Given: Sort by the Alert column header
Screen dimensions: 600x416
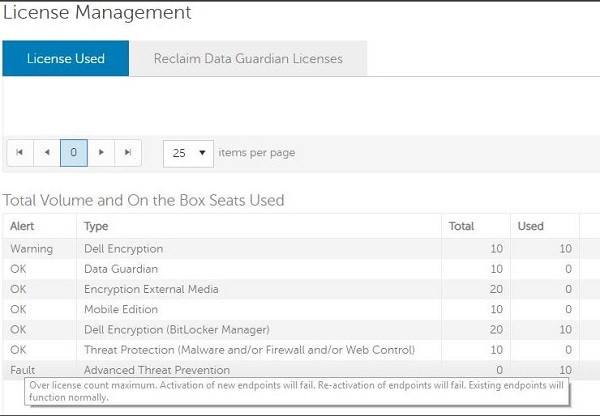Looking at the screenshot, I should (x=22, y=226).
